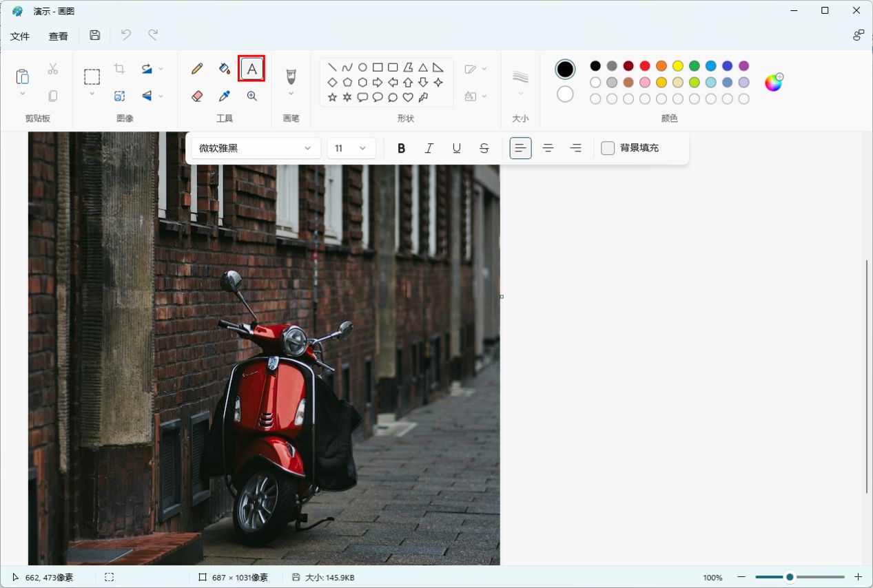Enable the 背景填充 option
Viewport: 873px width, 588px height.
[607, 147]
